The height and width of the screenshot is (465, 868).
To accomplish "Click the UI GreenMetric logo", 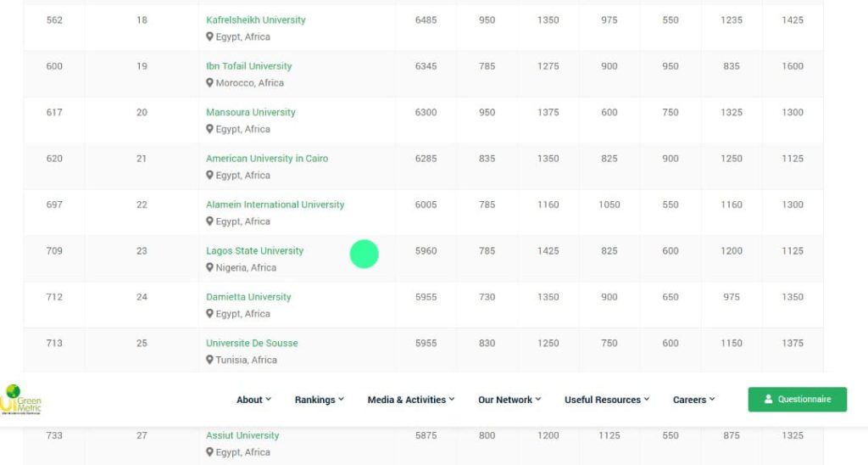I will pos(22,399).
